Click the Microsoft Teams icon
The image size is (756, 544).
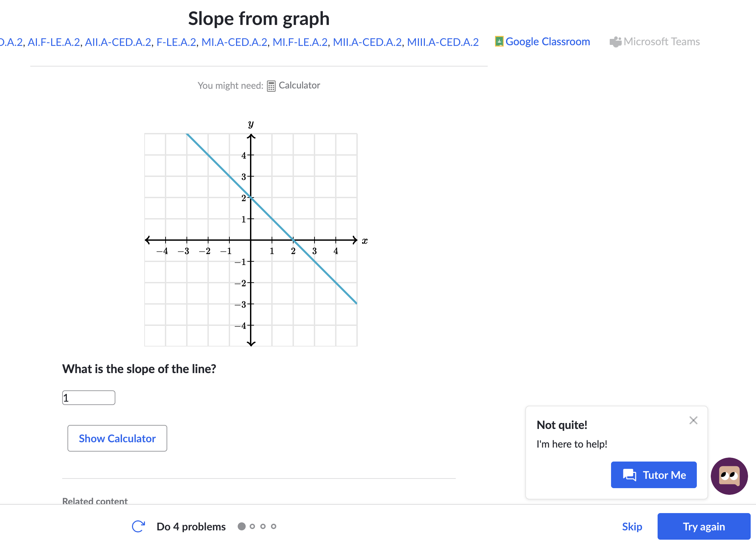point(615,42)
